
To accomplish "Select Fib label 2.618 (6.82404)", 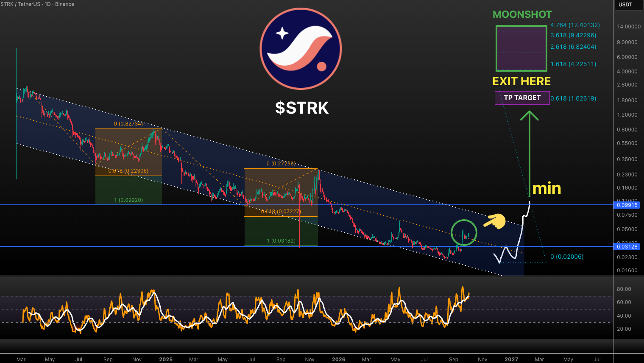I will pos(573,47).
